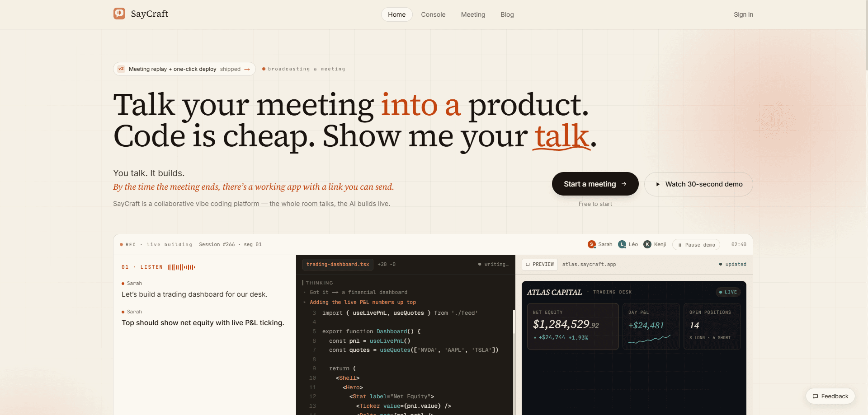Open the Console nav tab
Screen dimensions: 868x415
tap(433, 14)
